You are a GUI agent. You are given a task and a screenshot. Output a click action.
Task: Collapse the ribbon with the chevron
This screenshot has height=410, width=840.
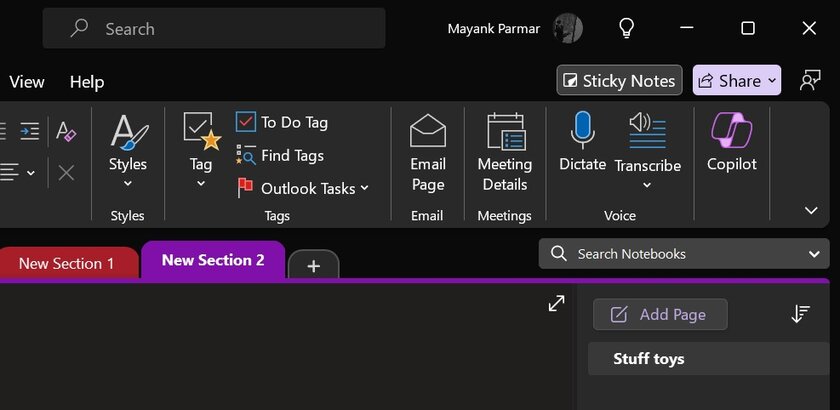[x=811, y=210]
